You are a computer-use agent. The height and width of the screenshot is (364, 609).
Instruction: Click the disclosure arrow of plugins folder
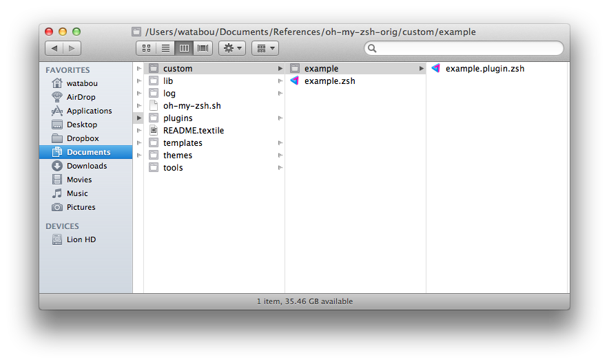click(x=280, y=118)
